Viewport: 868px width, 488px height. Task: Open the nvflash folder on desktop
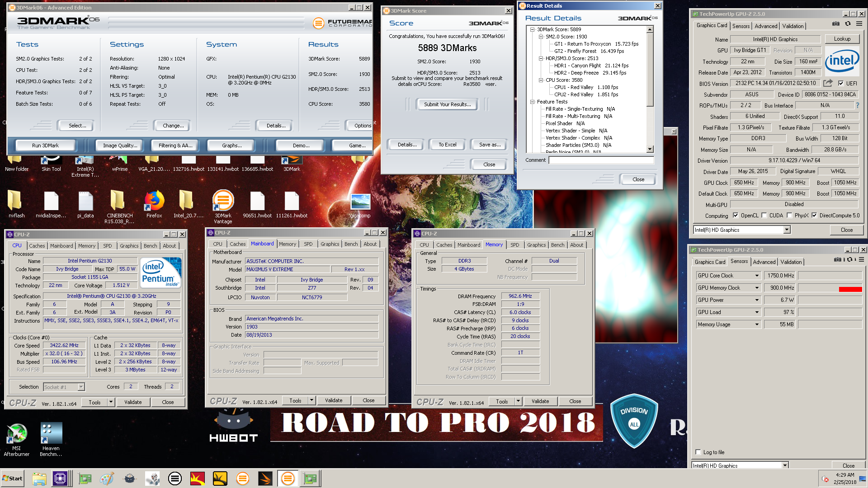17,204
